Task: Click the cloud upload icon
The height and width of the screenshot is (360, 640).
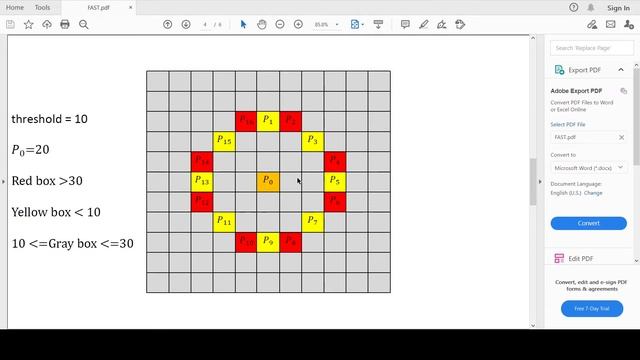Action: click(x=47, y=24)
